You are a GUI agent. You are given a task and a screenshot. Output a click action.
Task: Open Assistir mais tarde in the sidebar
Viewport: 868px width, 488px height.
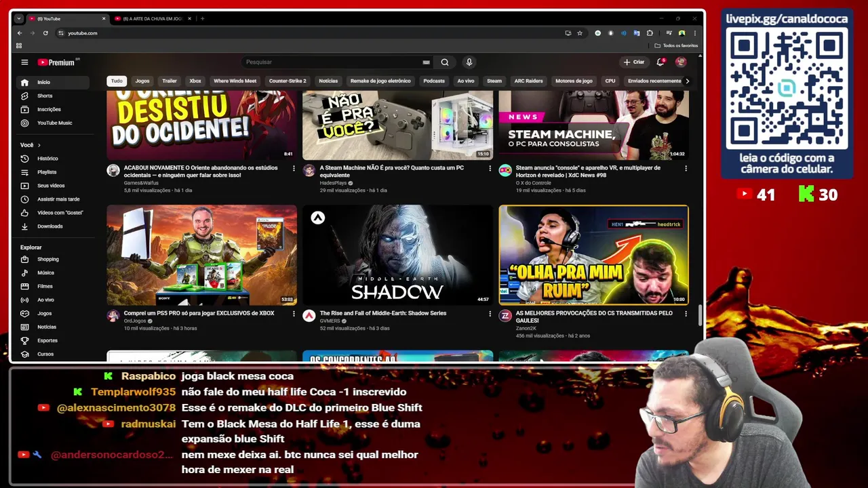pos(54,199)
